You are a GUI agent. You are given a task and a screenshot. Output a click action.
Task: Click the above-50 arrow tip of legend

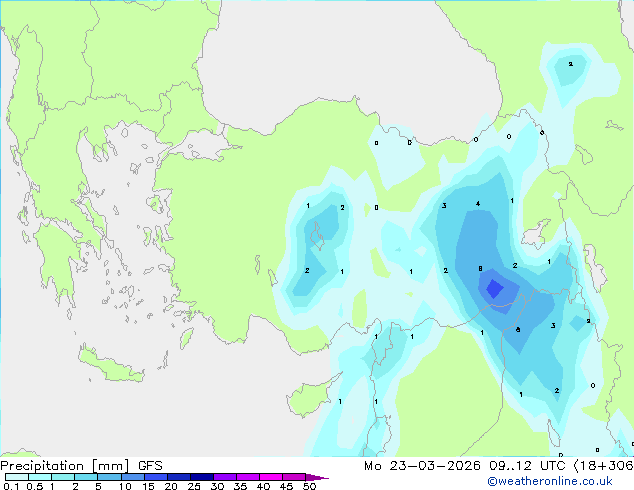[x=317, y=477]
